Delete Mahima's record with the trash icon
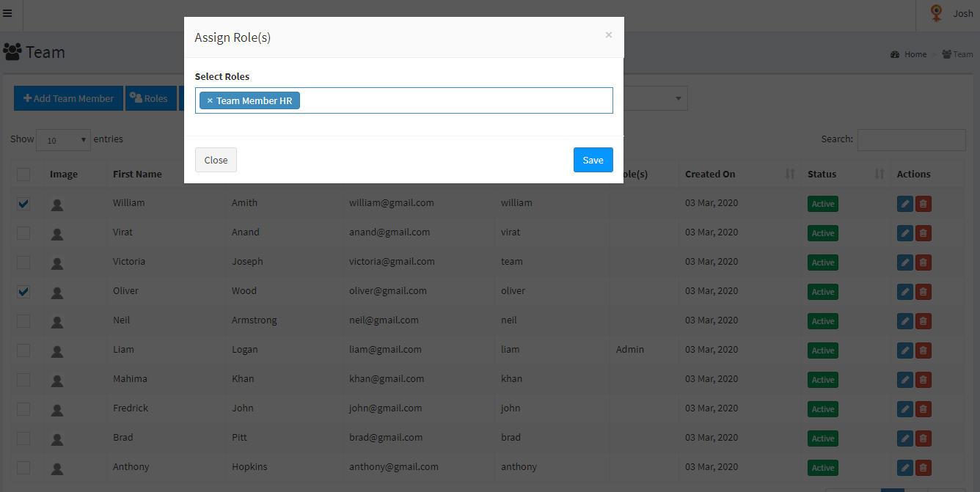 [x=924, y=380]
